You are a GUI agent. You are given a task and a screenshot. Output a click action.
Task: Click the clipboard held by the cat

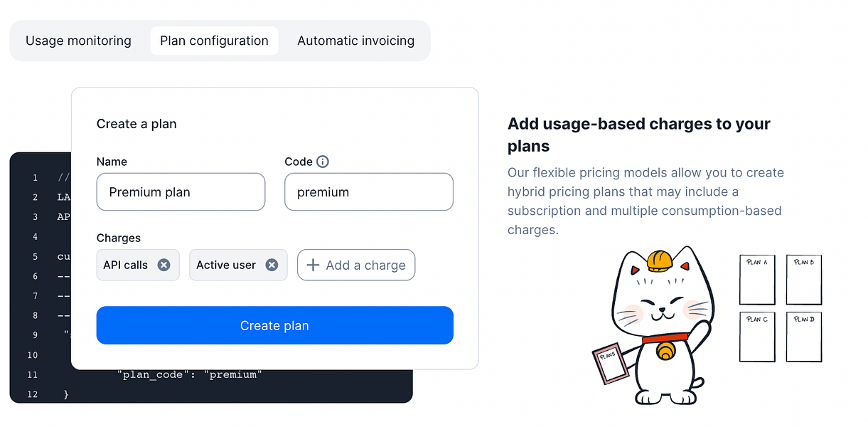coord(611,364)
